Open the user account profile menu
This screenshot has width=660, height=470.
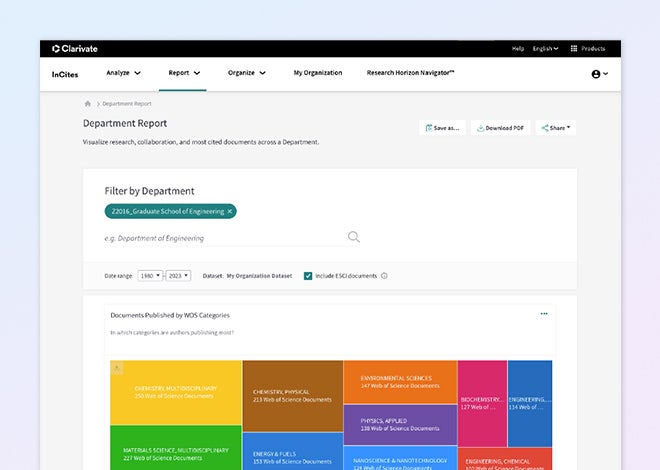pos(599,74)
